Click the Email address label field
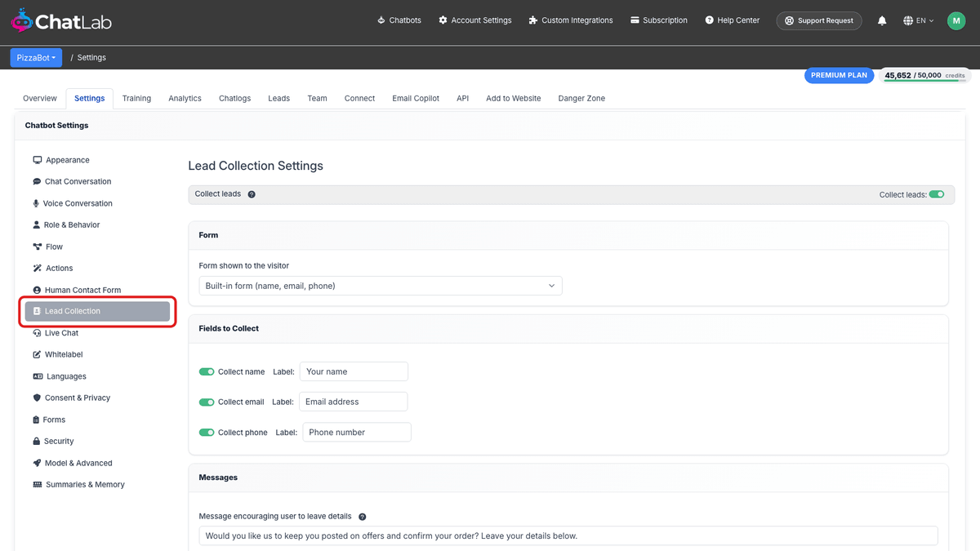Screen dimensions: 980x551 353,402
